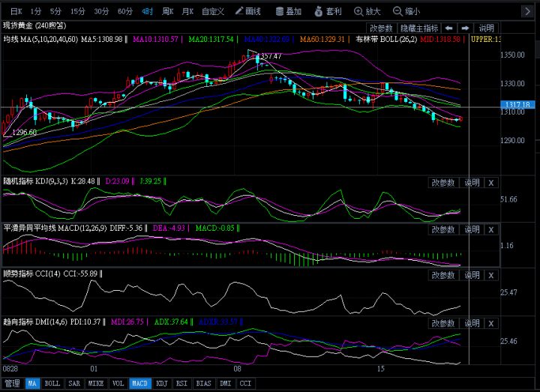Select the 画线 drawing tool
This screenshot has height=392, width=540.
coord(247,11)
